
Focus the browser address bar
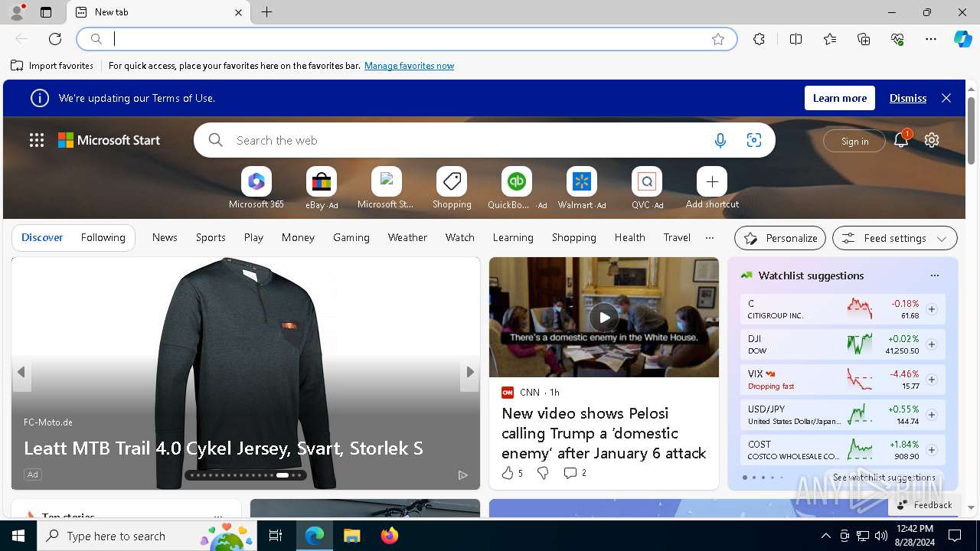[x=406, y=39]
